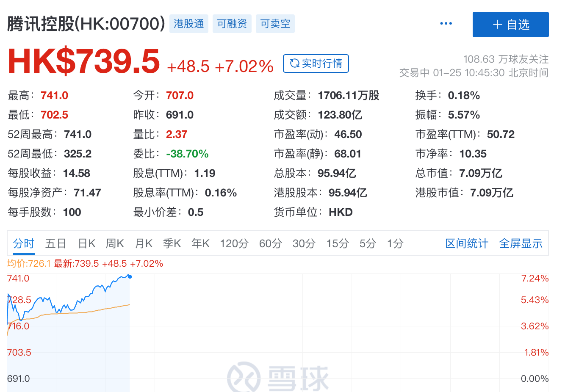Choose the 30分 interval tab
Screen dimensions: 565x392
pos(304,243)
